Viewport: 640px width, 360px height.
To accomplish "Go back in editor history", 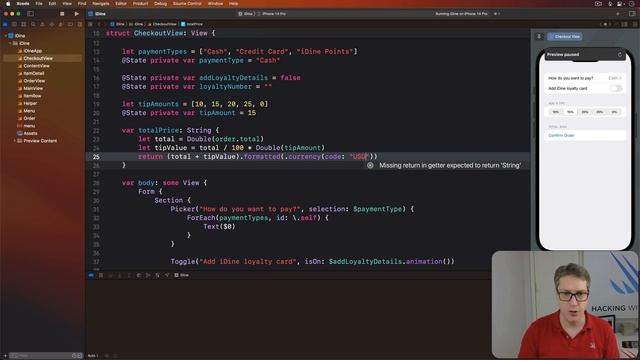I will [x=98, y=24].
